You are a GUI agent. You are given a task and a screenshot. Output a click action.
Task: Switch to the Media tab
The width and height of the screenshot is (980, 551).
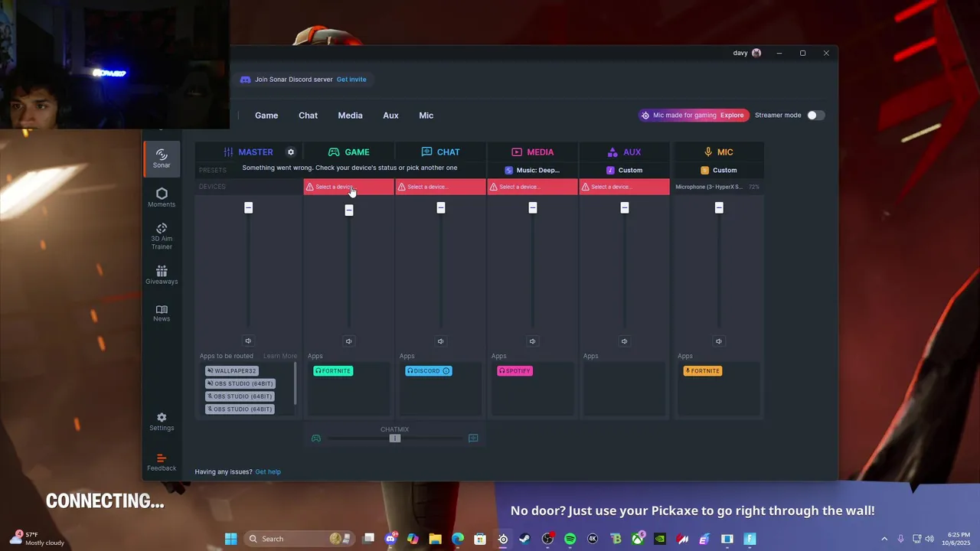click(350, 116)
